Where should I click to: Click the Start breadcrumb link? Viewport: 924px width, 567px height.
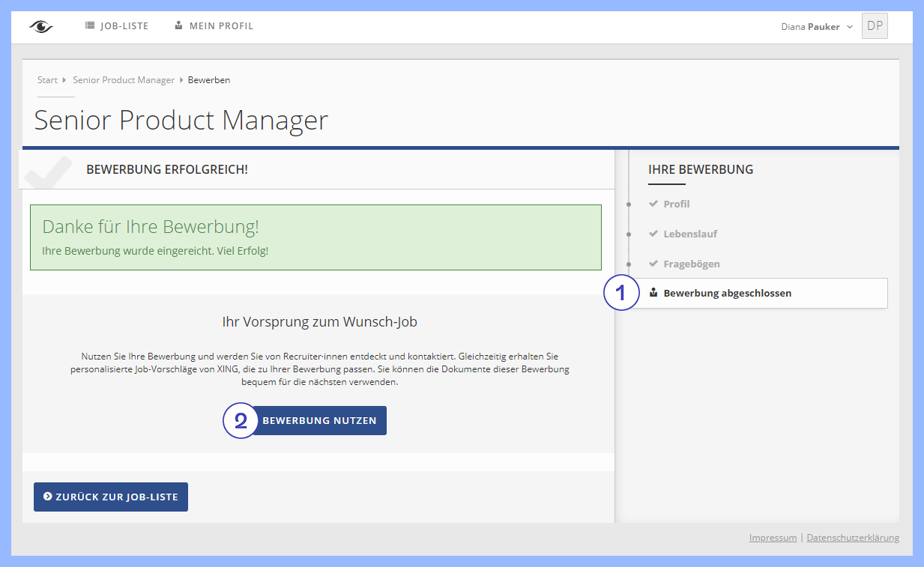47,80
